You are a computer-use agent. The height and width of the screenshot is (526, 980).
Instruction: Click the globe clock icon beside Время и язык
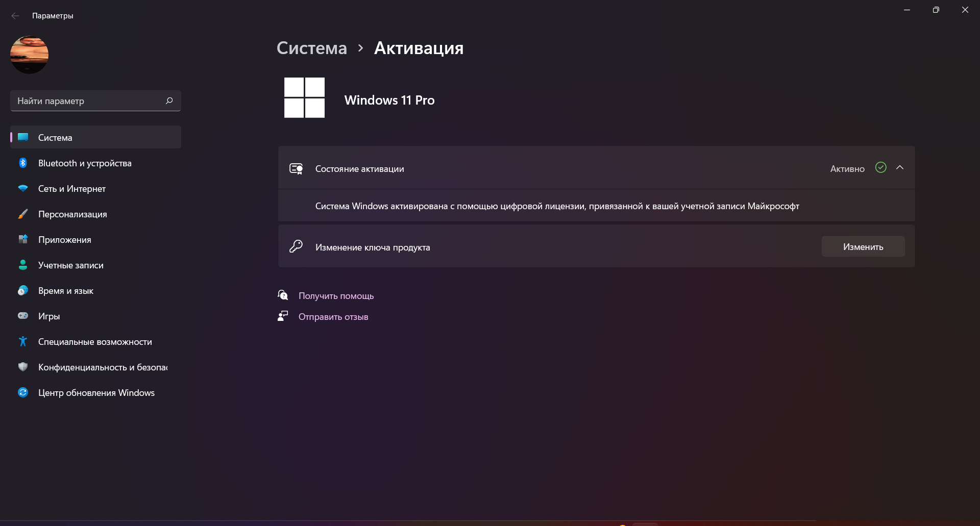point(23,290)
